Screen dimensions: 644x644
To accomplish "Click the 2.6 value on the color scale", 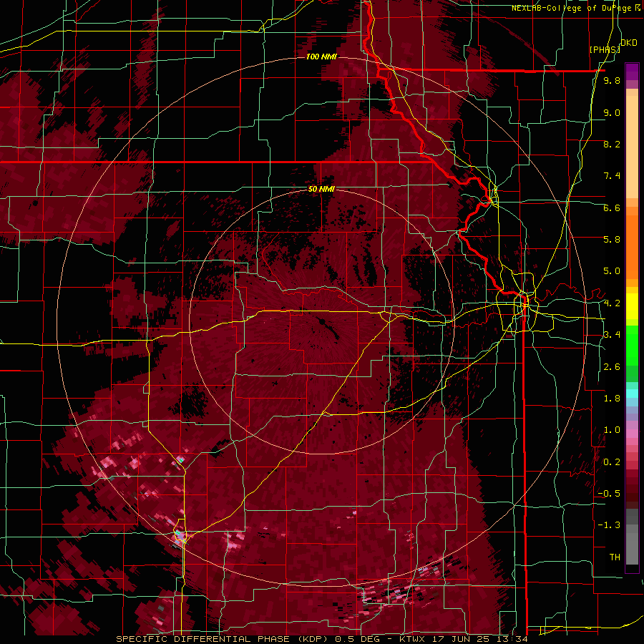I will tap(612, 367).
